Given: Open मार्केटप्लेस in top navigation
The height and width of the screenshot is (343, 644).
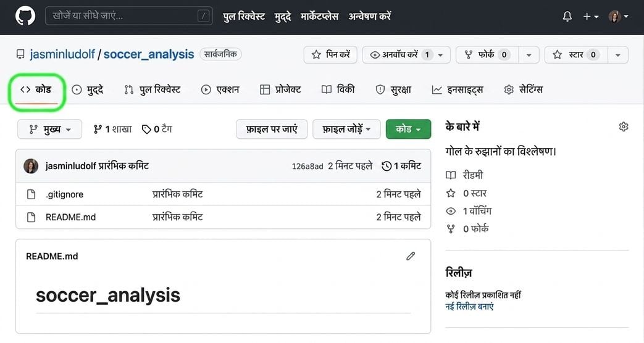Looking at the screenshot, I should [320, 17].
